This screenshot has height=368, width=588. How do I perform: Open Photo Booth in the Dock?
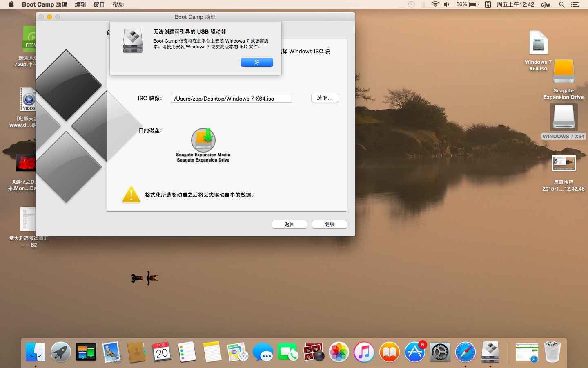(x=314, y=352)
